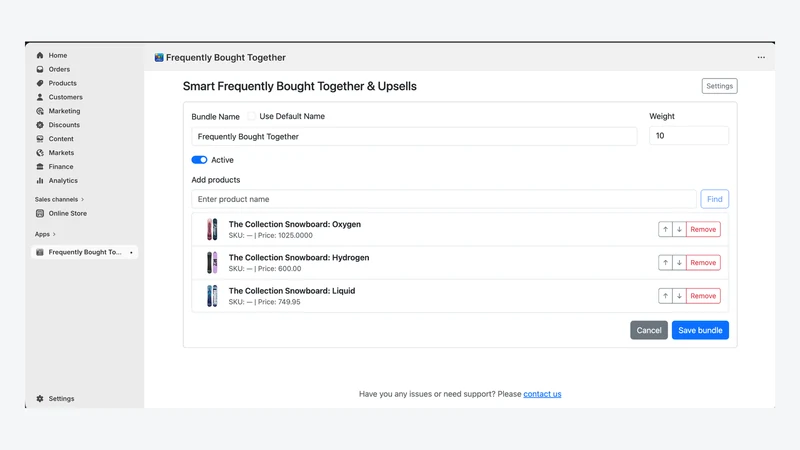Open Markets in the sidebar
Image resolution: width=800 pixels, height=450 pixels.
tap(61, 153)
